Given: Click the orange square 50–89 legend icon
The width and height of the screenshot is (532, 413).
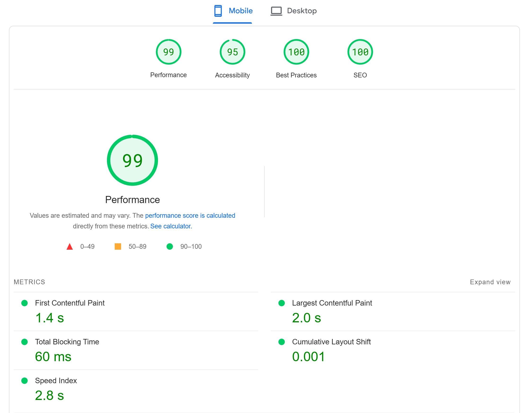Looking at the screenshot, I should pos(118,247).
